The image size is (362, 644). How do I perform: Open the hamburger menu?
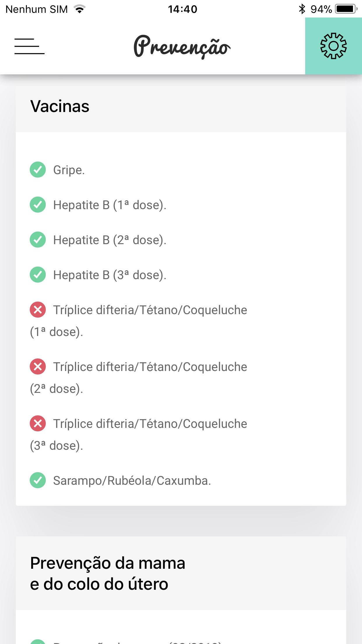(x=29, y=46)
